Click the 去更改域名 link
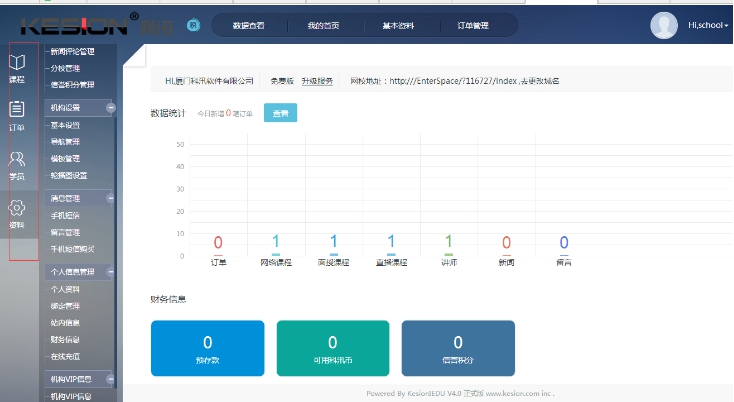 [x=540, y=81]
